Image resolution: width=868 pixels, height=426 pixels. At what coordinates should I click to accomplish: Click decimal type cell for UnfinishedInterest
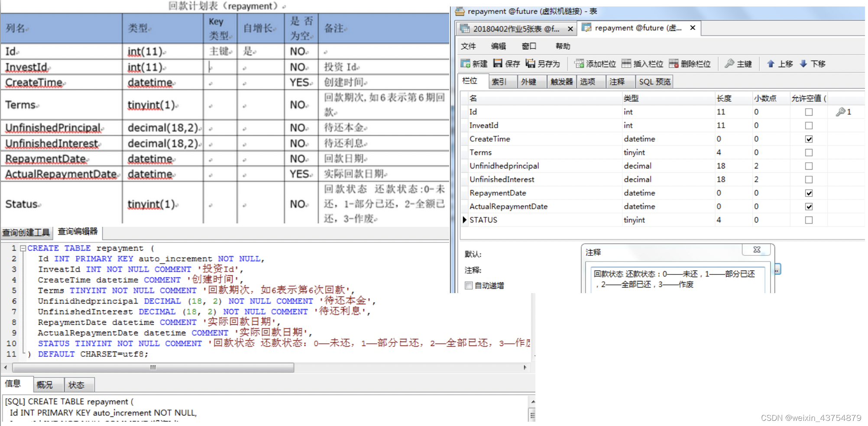point(667,179)
